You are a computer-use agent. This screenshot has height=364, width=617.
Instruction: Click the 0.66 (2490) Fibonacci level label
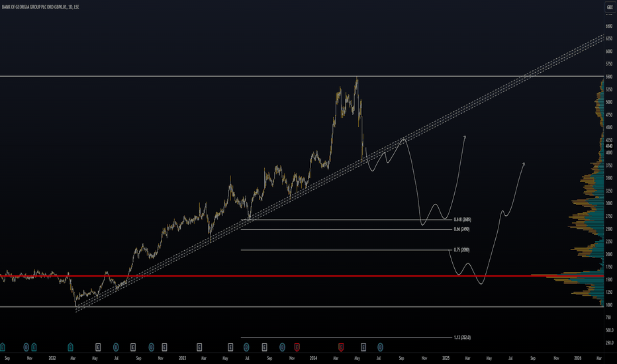click(461, 229)
